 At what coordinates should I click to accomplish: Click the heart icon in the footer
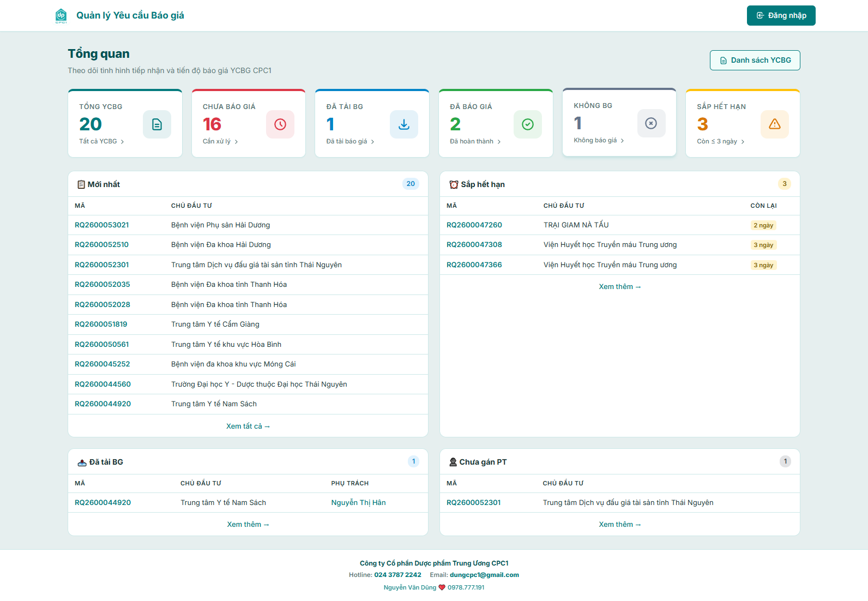coord(442,587)
